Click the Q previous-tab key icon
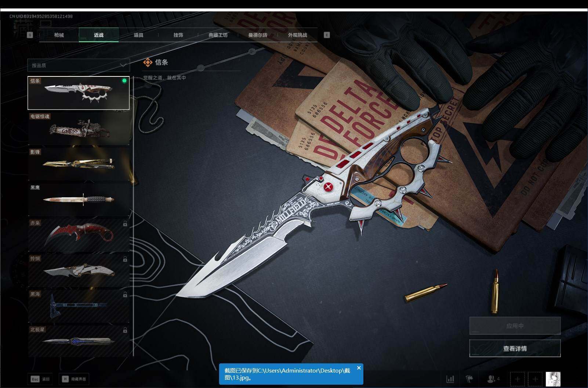Screen dimensions: 588x388 [30, 35]
